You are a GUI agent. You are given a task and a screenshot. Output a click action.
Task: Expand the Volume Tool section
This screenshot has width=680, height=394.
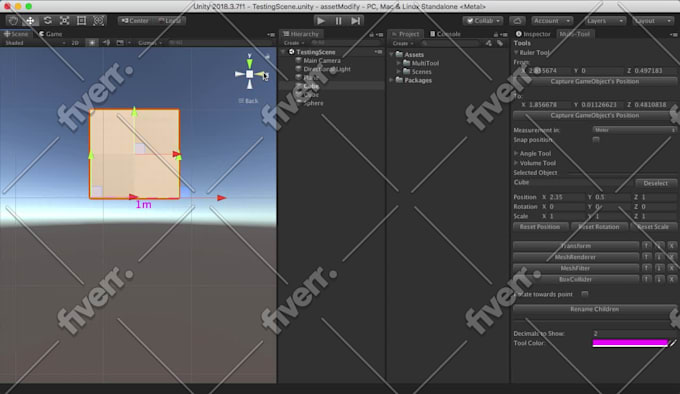516,163
